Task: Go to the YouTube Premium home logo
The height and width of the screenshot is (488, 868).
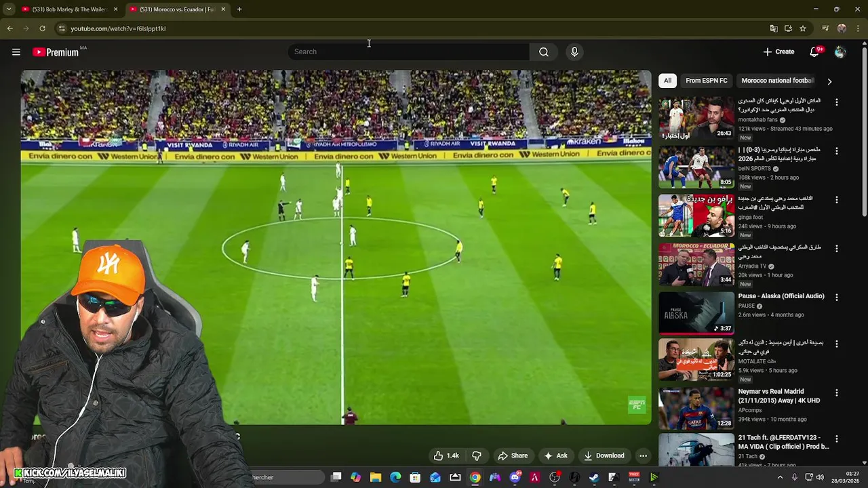Action: [56, 52]
